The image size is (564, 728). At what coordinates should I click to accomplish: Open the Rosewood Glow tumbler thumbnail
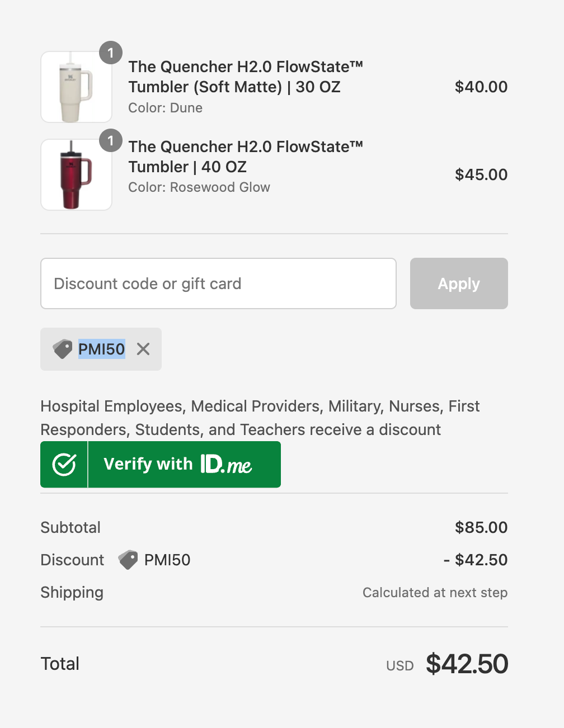pyautogui.click(x=76, y=175)
